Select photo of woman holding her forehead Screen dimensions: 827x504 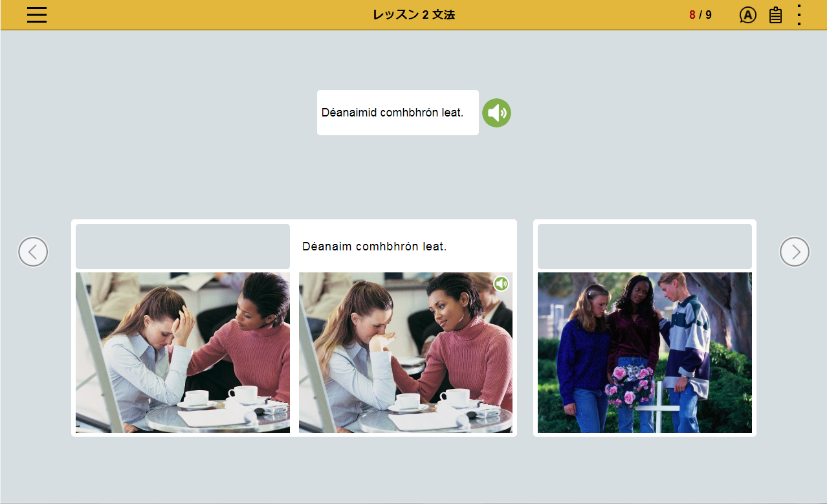point(182,352)
